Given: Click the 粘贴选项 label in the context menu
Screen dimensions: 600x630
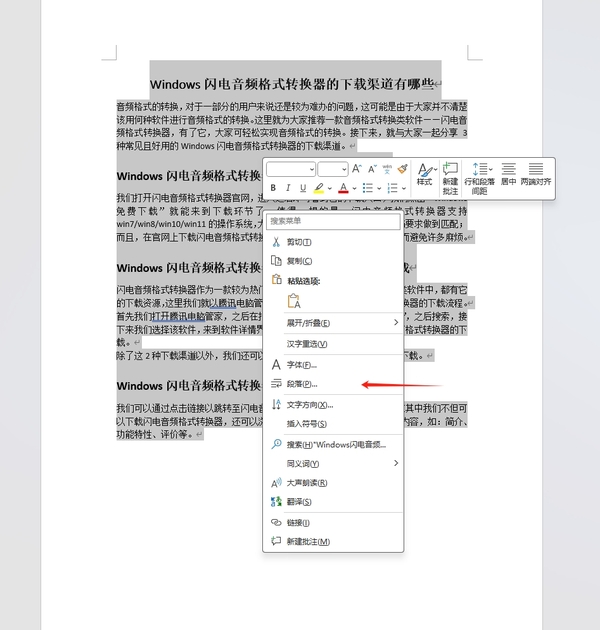Looking at the screenshot, I should (303, 281).
